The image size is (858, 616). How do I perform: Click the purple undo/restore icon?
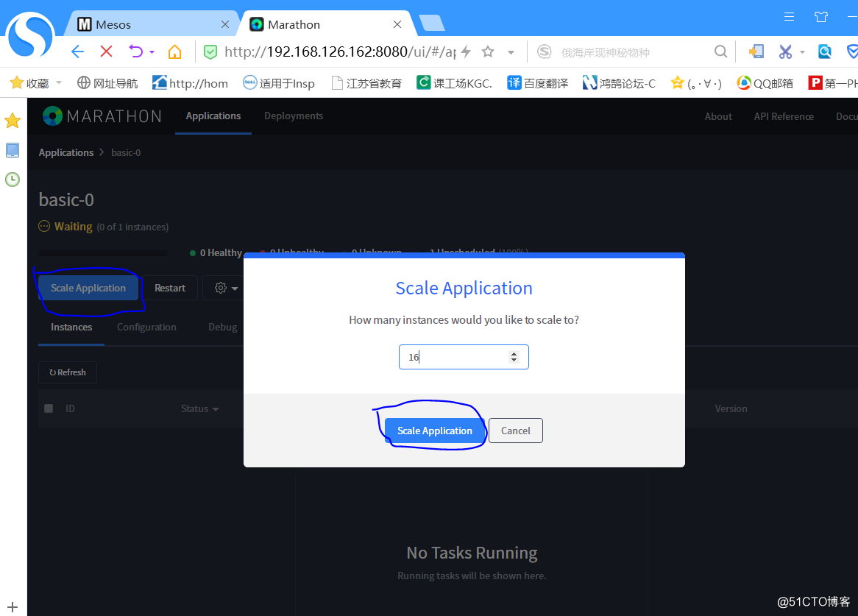(135, 52)
